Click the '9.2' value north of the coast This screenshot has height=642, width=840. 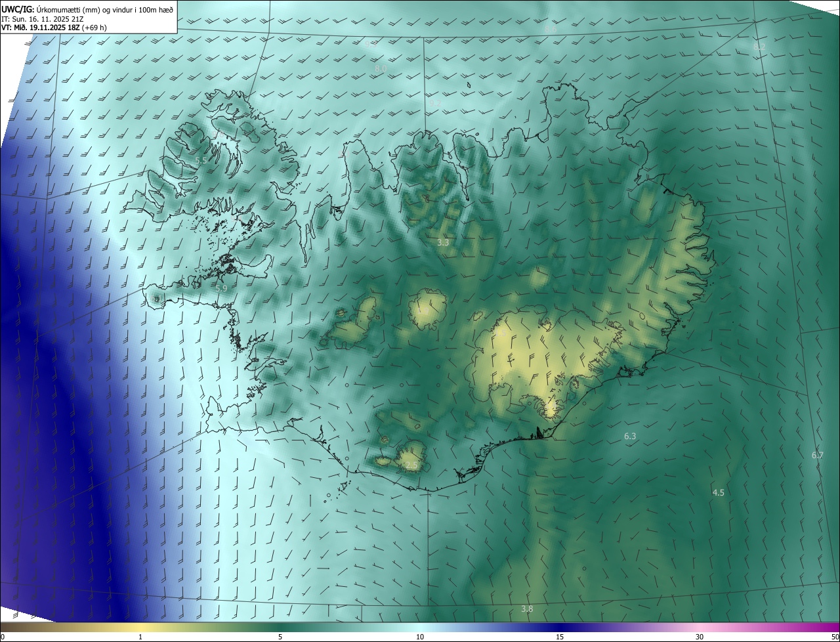point(436,104)
